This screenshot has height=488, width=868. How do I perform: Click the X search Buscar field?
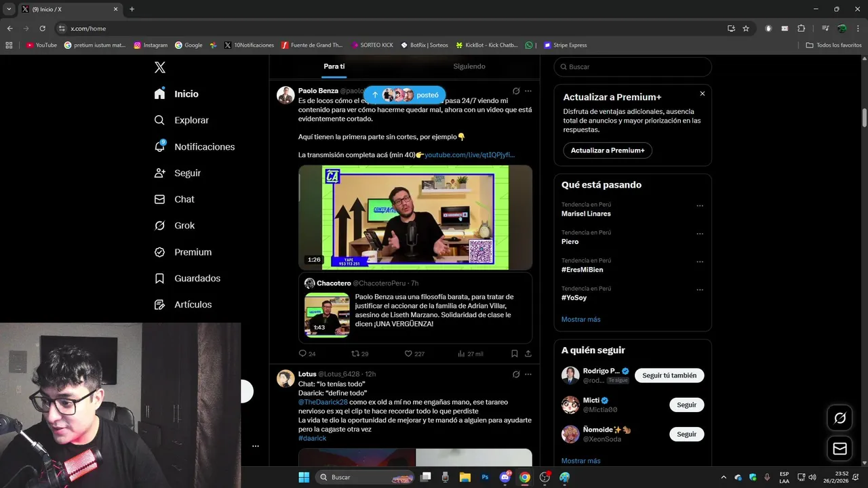(633, 66)
